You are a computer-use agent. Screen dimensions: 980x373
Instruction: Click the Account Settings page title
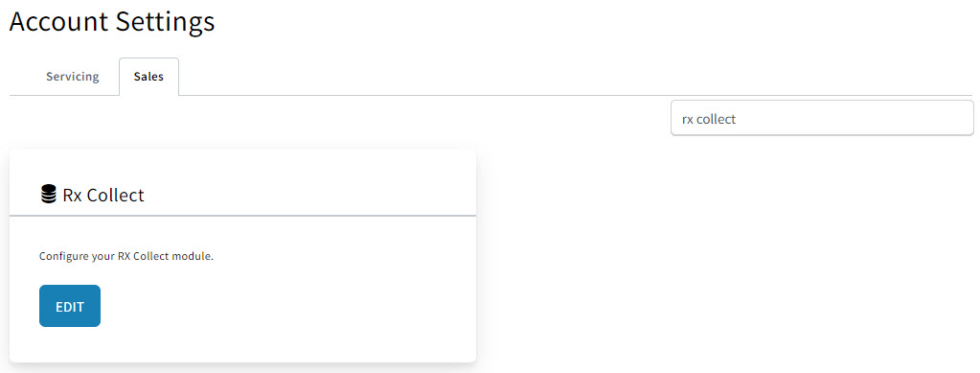point(112,21)
